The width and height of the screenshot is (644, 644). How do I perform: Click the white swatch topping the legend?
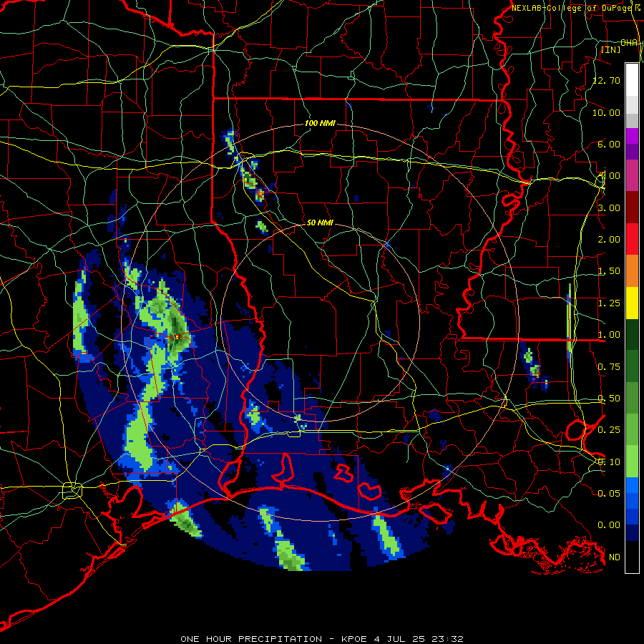click(632, 79)
